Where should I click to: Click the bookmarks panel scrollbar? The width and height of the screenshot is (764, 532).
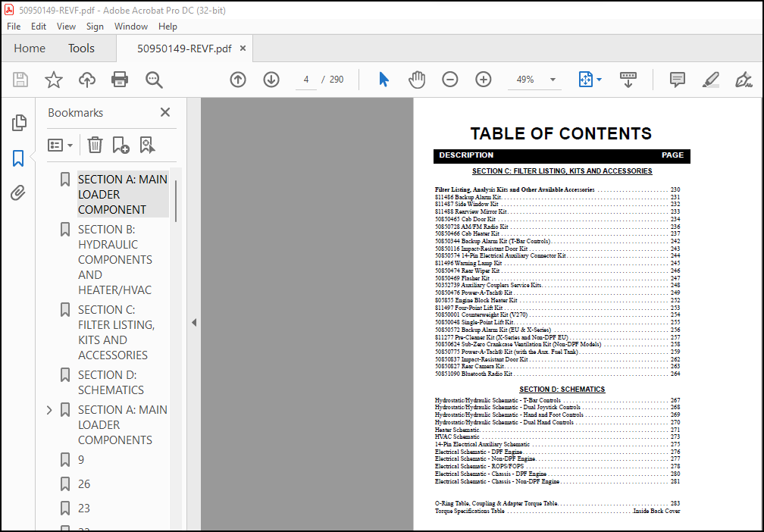coord(176,201)
